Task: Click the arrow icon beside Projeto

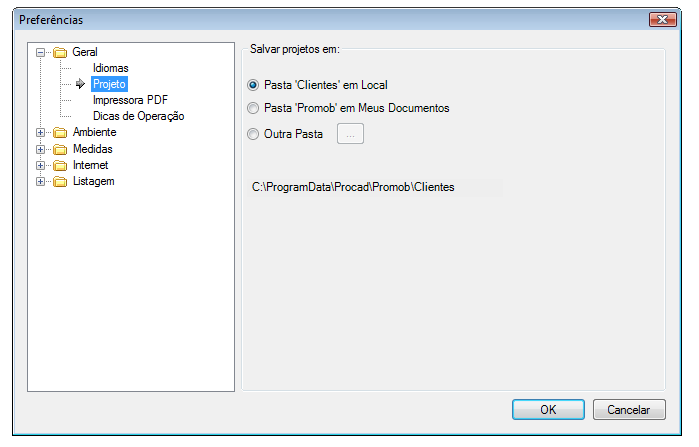Action: 80,84
